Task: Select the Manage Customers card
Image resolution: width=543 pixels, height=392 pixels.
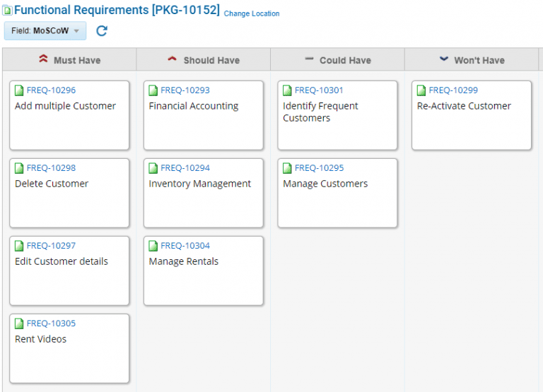Action: pos(338,193)
